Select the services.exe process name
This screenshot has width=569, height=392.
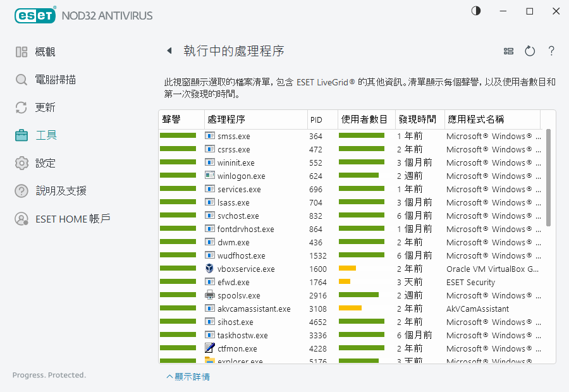[x=239, y=190]
